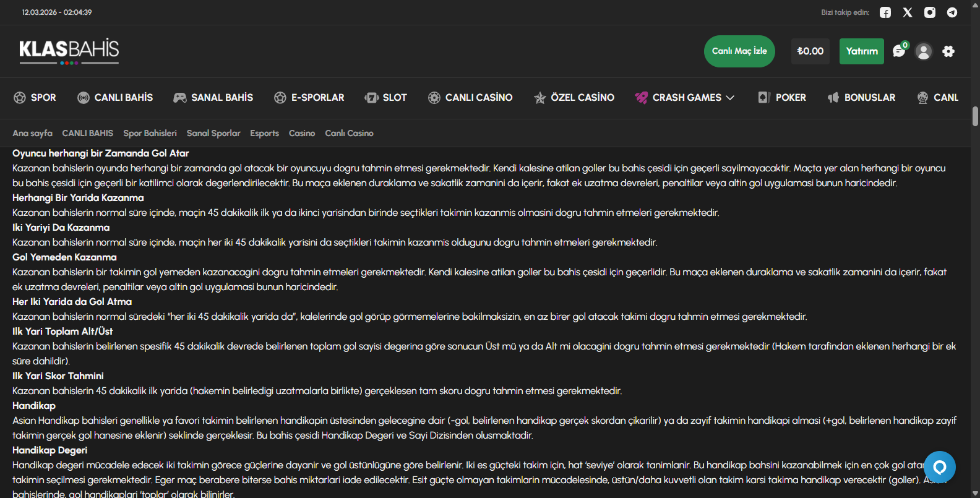Click the card icon beside POKER
Image resolution: width=980 pixels, height=498 pixels.
point(763,98)
